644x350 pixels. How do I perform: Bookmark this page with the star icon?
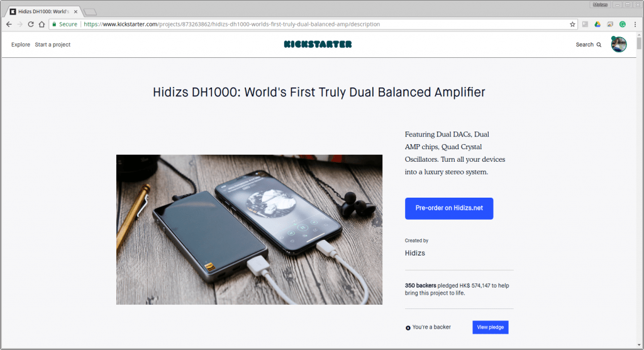click(572, 25)
